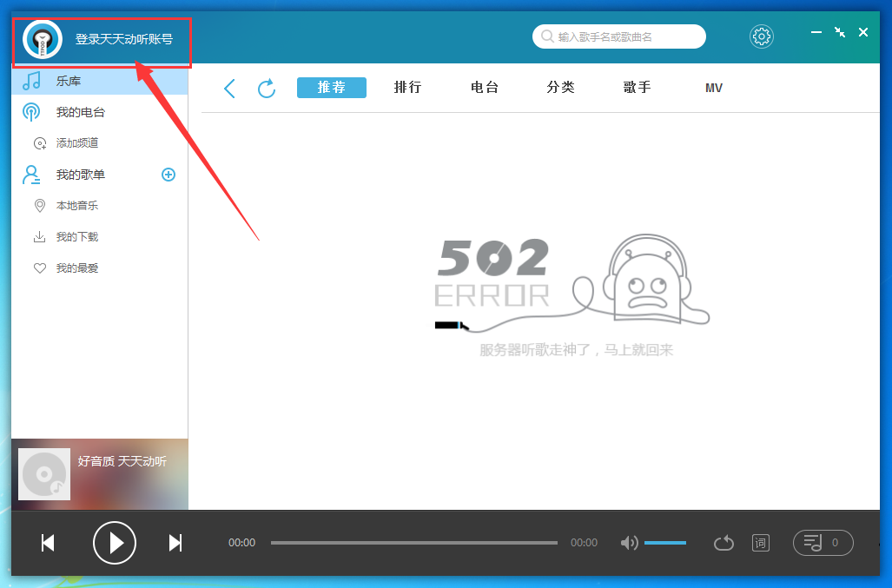Open the MV tab
Viewport: 892px width, 588px height.
coord(713,88)
